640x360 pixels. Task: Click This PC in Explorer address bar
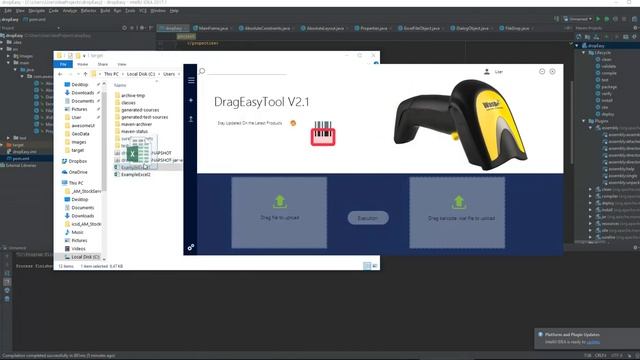(x=111, y=74)
